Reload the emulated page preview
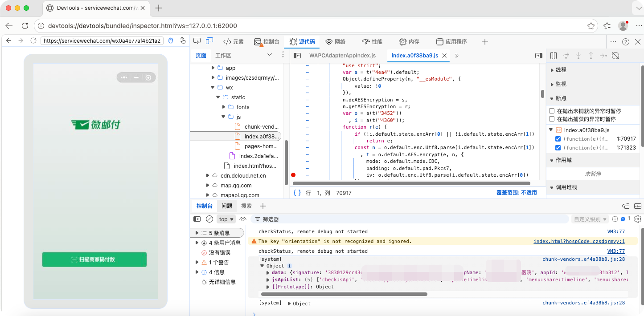This screenshot has height=316, width=644. click(33, 41)
